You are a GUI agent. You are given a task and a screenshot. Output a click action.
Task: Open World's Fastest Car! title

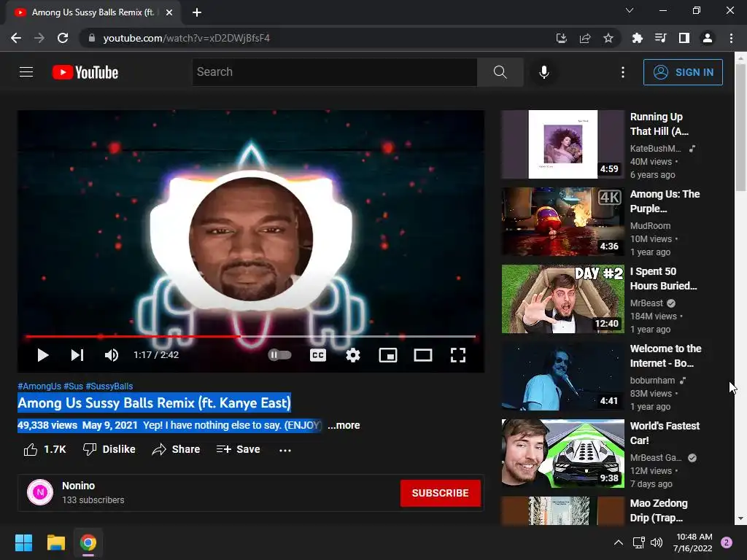665,433
